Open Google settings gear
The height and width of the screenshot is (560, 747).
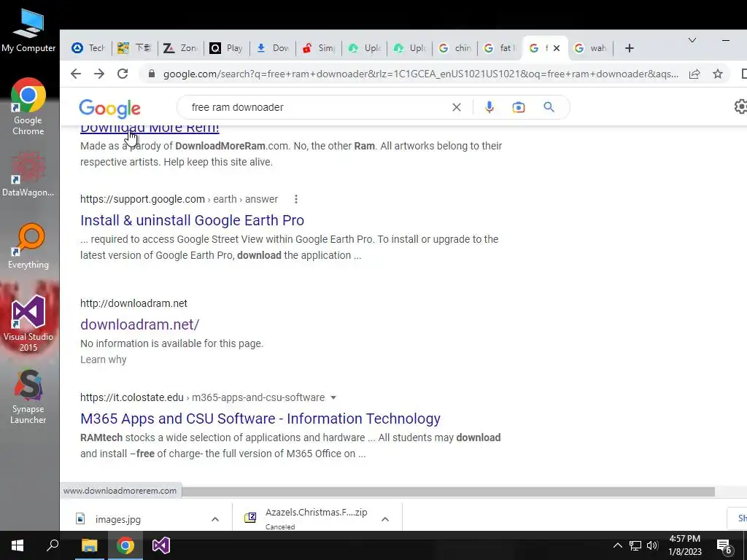click(x=740, y=106)
